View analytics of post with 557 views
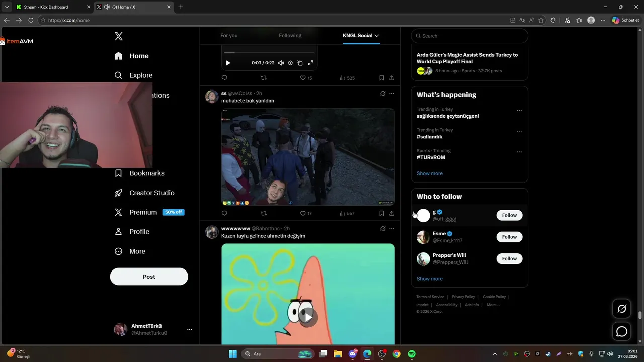This screenshot has width=644, height=362. click(x=347, y=213)
